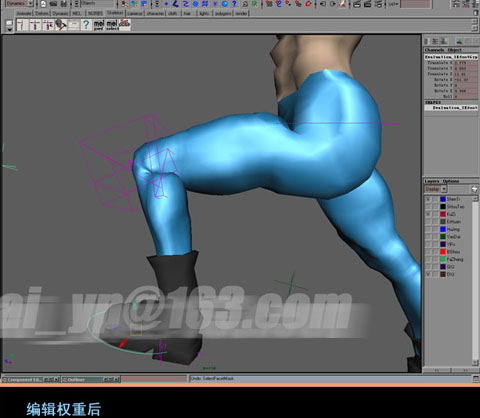Switch to the Skeleton shelf tab

coord(115,13)
